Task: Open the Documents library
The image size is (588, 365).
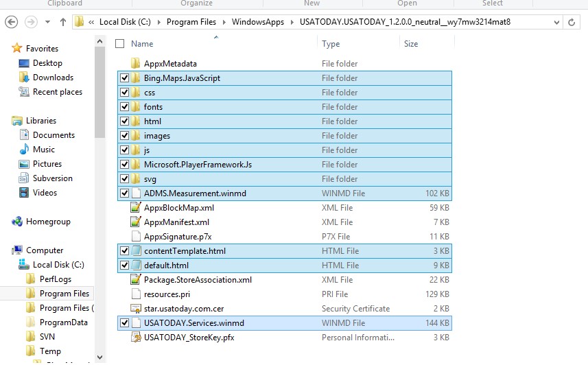Action: (x=54, y=135)
